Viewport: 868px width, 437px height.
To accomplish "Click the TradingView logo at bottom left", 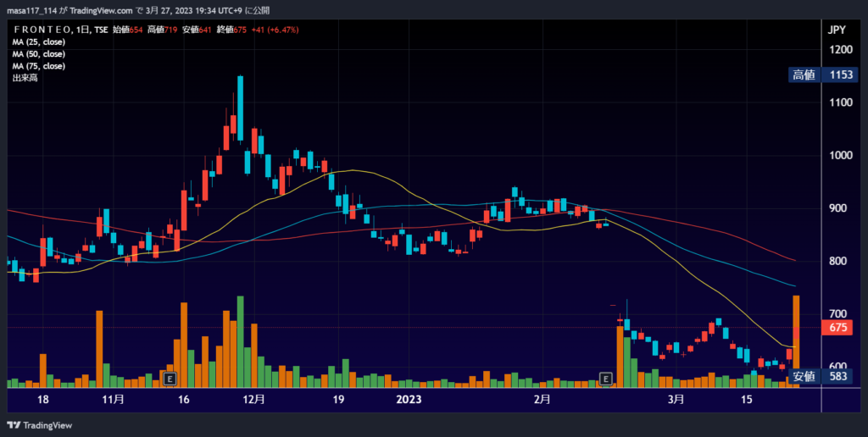I will pos(39,425).
